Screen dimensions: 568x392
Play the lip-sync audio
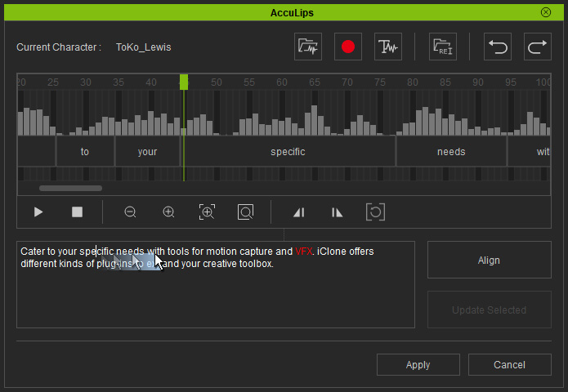tap(38, 212)
